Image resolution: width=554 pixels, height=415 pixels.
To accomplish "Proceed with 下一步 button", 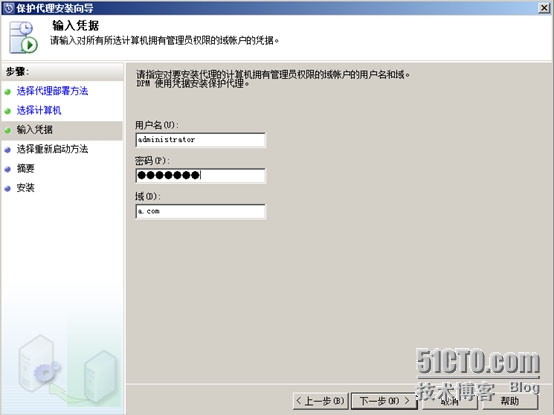I will coord(384,401).
